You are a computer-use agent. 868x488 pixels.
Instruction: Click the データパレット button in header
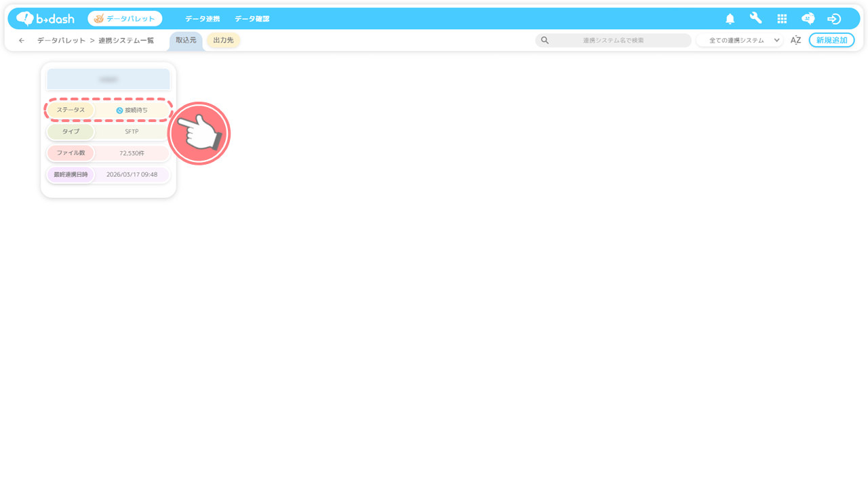125,19
